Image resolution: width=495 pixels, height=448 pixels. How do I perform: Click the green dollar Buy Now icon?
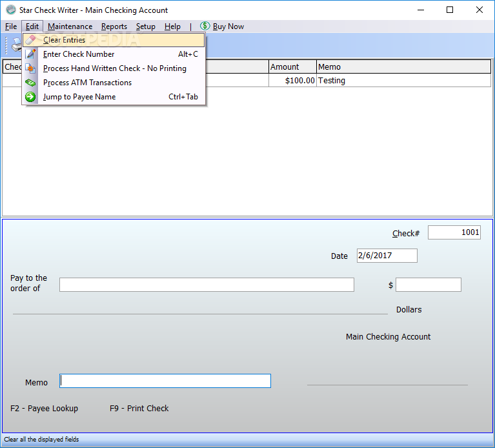pyautogui.click(x=205, y=26)
